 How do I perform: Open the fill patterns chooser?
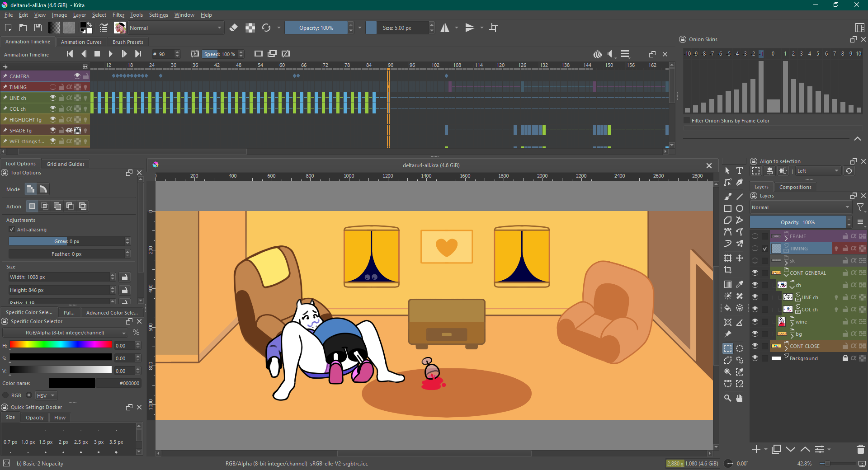(69, 28)
